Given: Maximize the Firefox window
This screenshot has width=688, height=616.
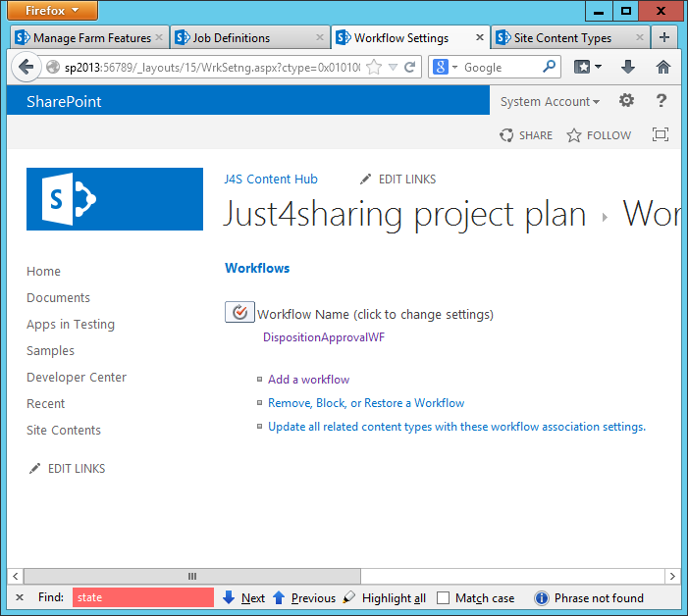Looking at the screenshot, I should click(x=626, y=11).
